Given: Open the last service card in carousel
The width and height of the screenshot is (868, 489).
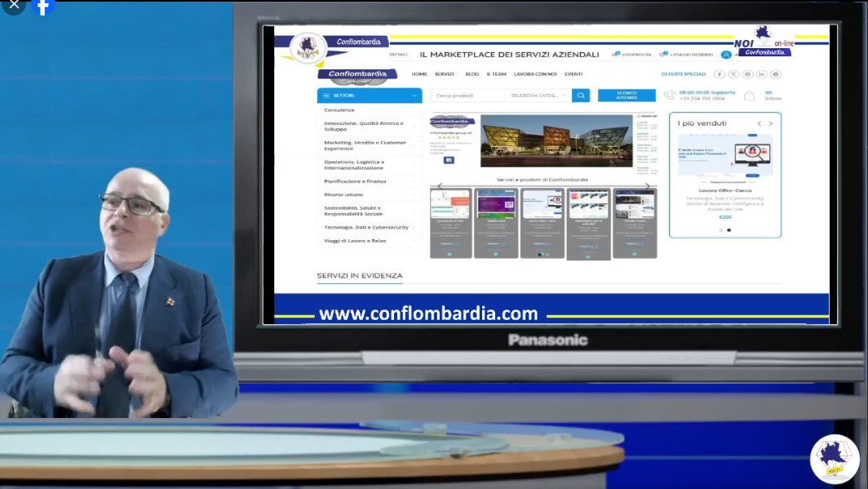Looking at the screenshot, I should click(x=635, y=223).
